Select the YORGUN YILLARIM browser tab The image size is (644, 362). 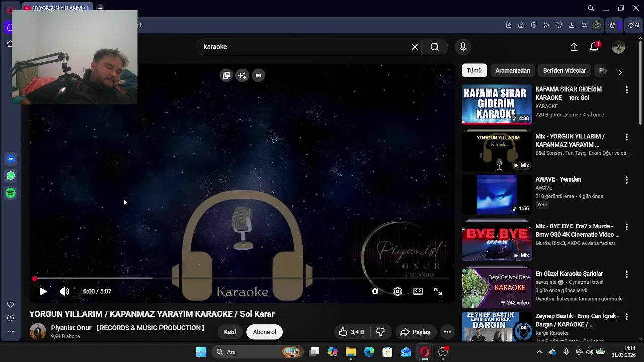pyautogui.click(x=57, y=8)
